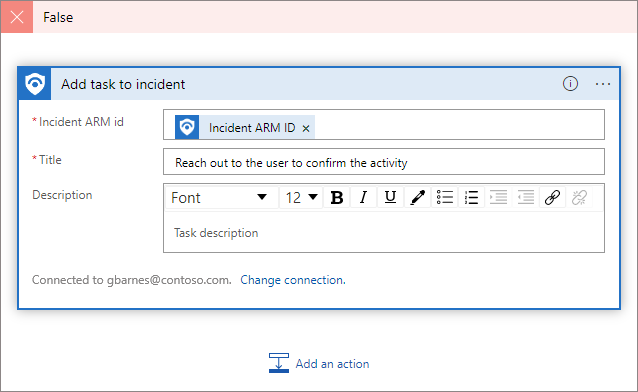Open the Font dropdown
This screenshot has height=392, width=638.
point(222,197)
